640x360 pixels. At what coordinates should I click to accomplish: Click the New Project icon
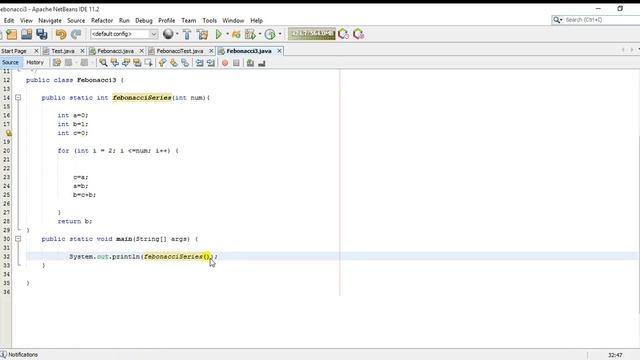12,34
